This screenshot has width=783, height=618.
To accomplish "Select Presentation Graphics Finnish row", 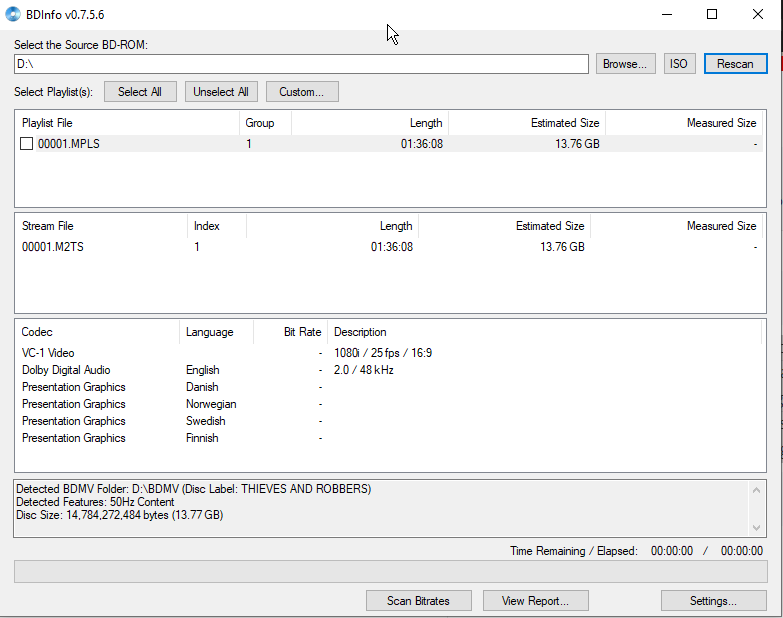I will pos(390,438).
